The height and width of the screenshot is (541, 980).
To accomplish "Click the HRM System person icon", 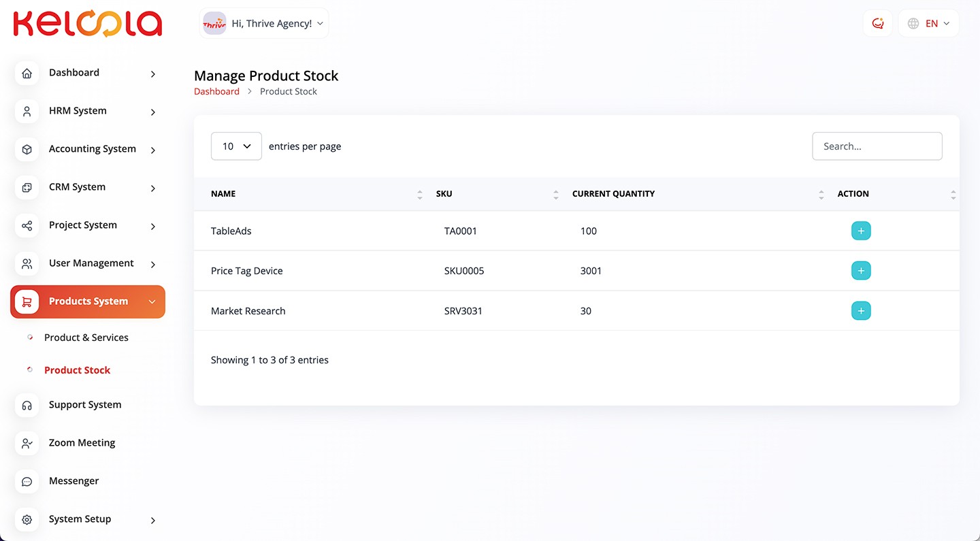I will pyautogui.click(x=27, y=112).
